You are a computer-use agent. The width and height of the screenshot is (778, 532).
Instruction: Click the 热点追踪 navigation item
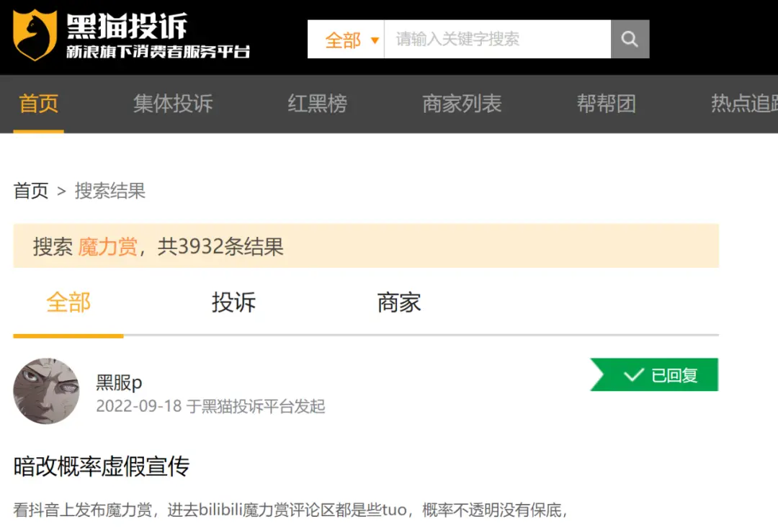pos(744,104)
